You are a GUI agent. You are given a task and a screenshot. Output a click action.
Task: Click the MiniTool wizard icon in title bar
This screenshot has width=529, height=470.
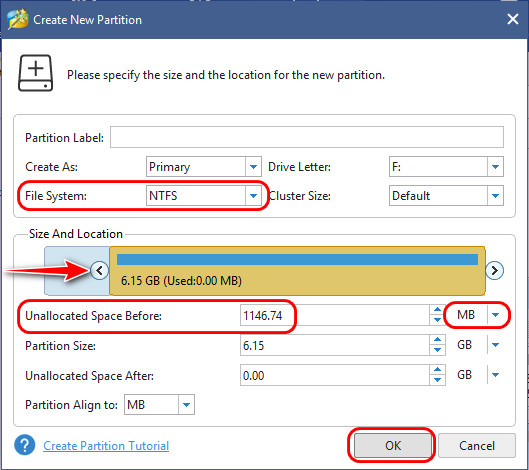click(18, 20)
